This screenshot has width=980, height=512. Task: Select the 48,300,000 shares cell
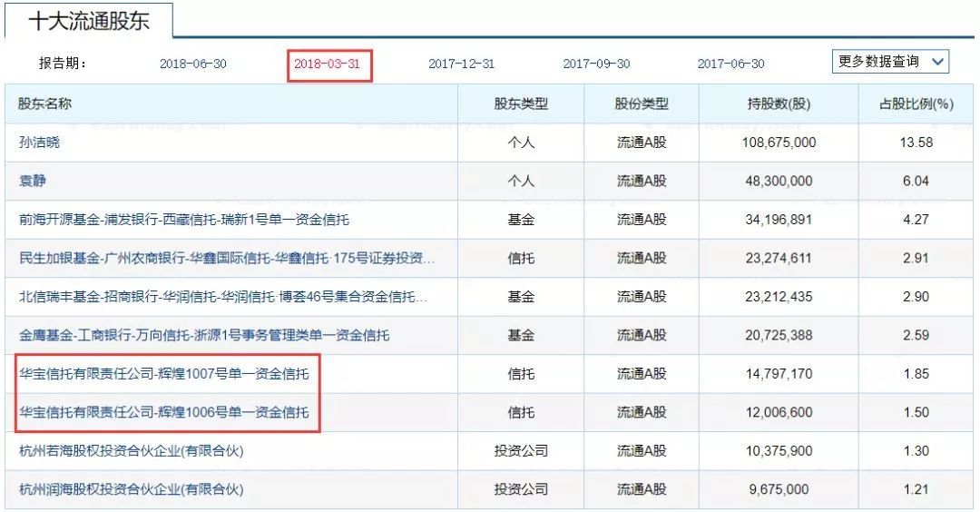coord(779,182)
